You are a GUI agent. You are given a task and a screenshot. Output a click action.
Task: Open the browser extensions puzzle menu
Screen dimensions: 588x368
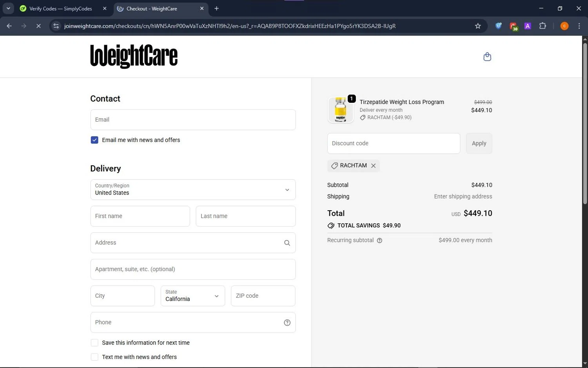click(x=543, y=26)
